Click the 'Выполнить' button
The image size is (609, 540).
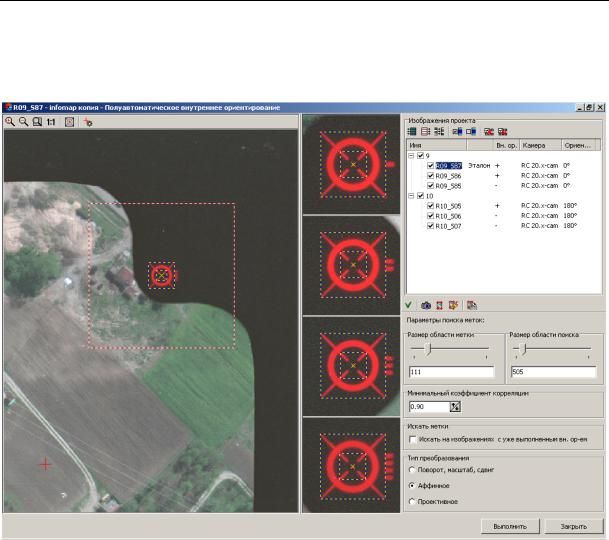pyautogui.click(x=510, y=526)
